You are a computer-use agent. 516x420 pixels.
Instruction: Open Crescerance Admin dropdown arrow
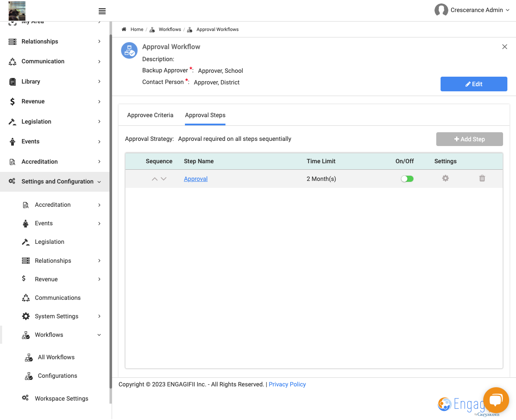507,10
